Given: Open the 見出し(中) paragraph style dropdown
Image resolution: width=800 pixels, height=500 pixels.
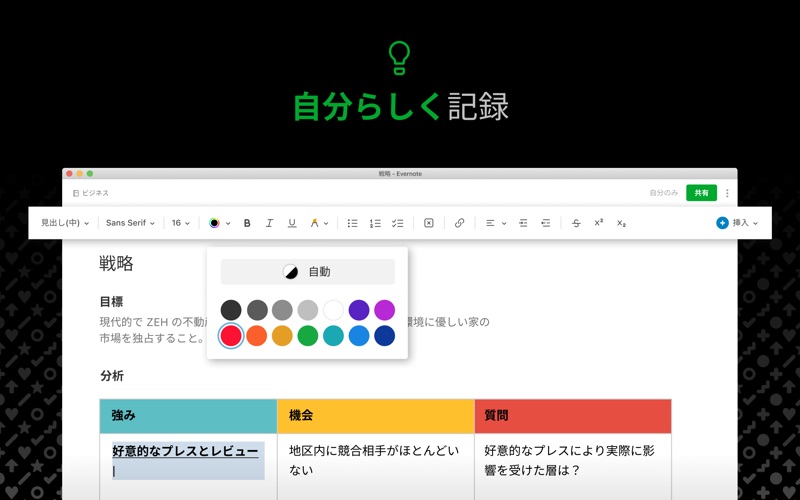Looking at the screenshot, I should [x=65, y=223].
